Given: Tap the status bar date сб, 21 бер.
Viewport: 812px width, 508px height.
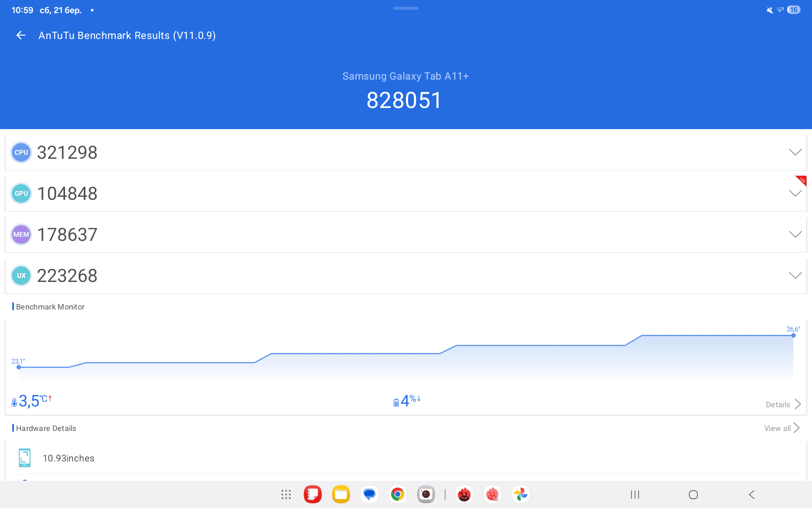Looking at the screenshot, I should (x=60, y=10).
